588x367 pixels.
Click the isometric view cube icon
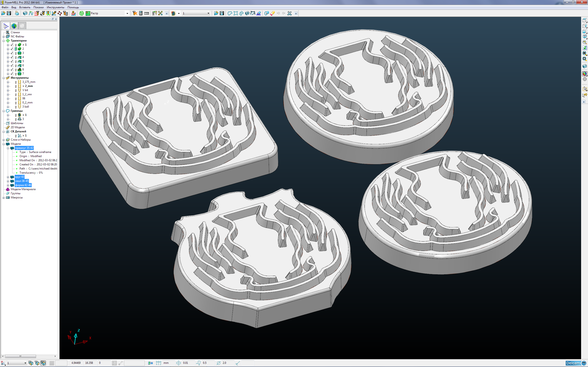tap(585, 36)
